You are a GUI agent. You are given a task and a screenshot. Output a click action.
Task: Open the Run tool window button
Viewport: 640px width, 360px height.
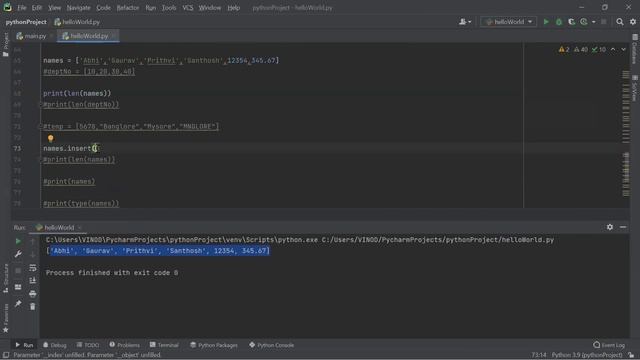pyautogui.click(x=24, y=345)
